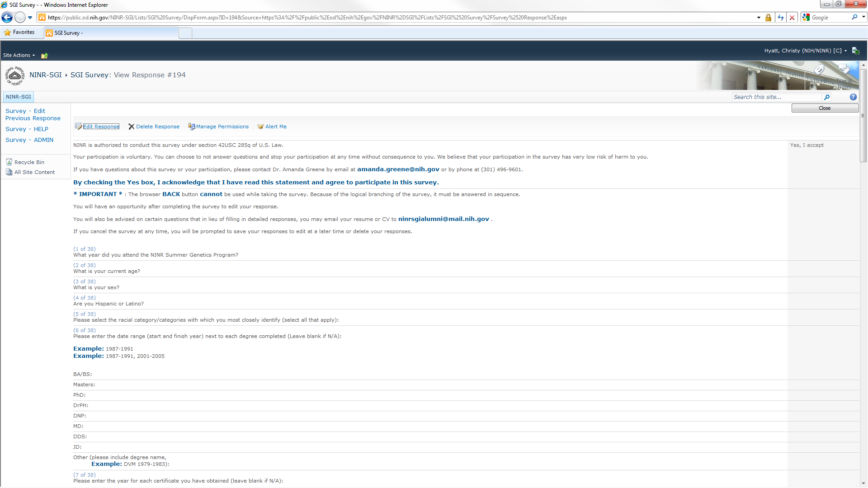
Task: Click the Navigate Up folder icon
Action: [x=44, y=56]
